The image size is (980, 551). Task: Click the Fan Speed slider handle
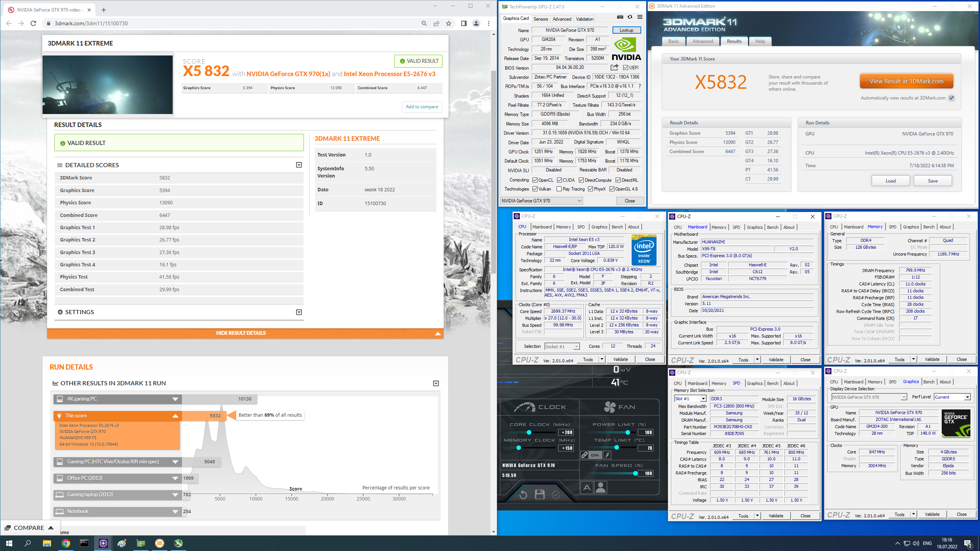point(635,473)
